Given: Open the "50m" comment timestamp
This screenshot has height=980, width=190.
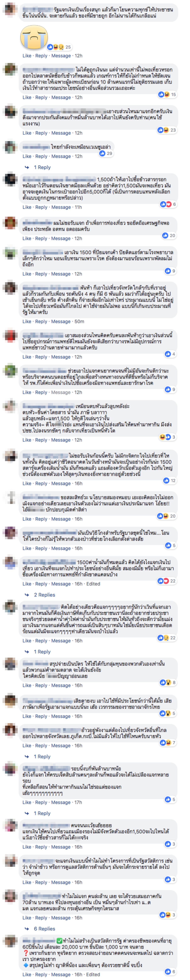Looking at the screenshot, I should click(79, 321).
